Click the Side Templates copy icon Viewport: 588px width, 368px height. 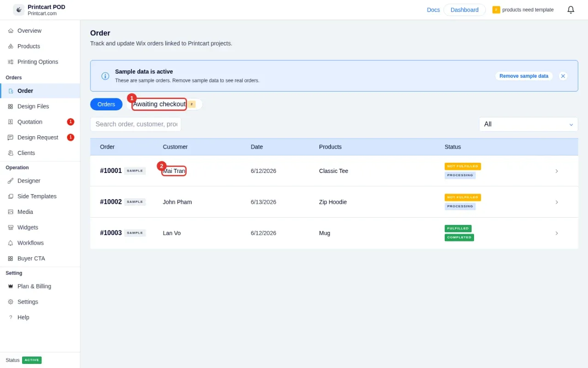click(x=11, y=196)
